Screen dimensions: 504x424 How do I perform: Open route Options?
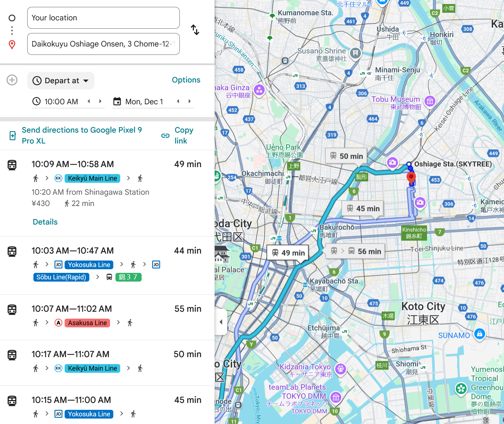pos(186,80)
